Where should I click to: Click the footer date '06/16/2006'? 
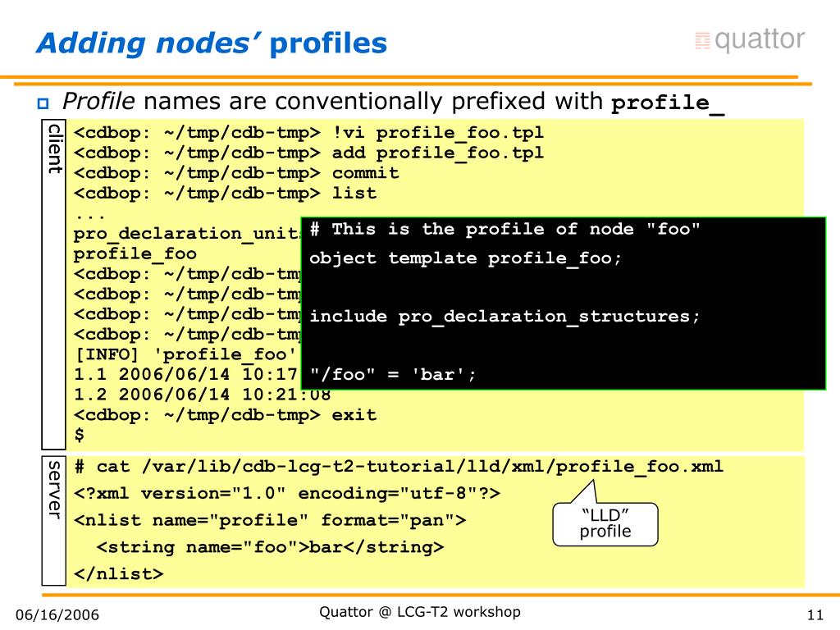coord(57,614)
